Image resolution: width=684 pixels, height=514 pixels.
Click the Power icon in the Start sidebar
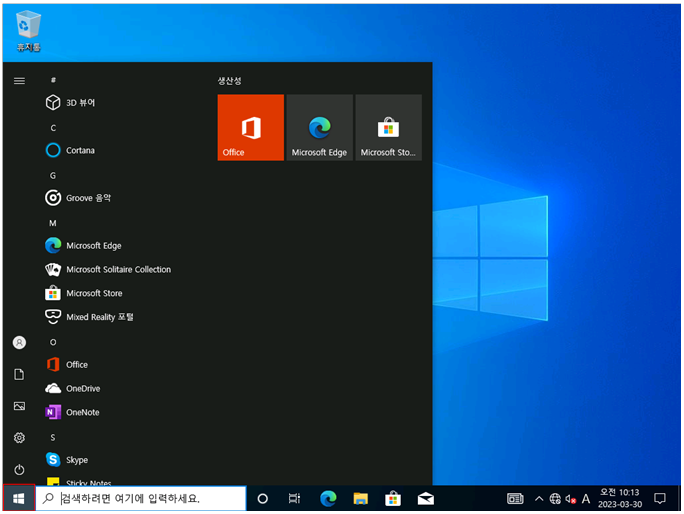click(x=19, y=469)
